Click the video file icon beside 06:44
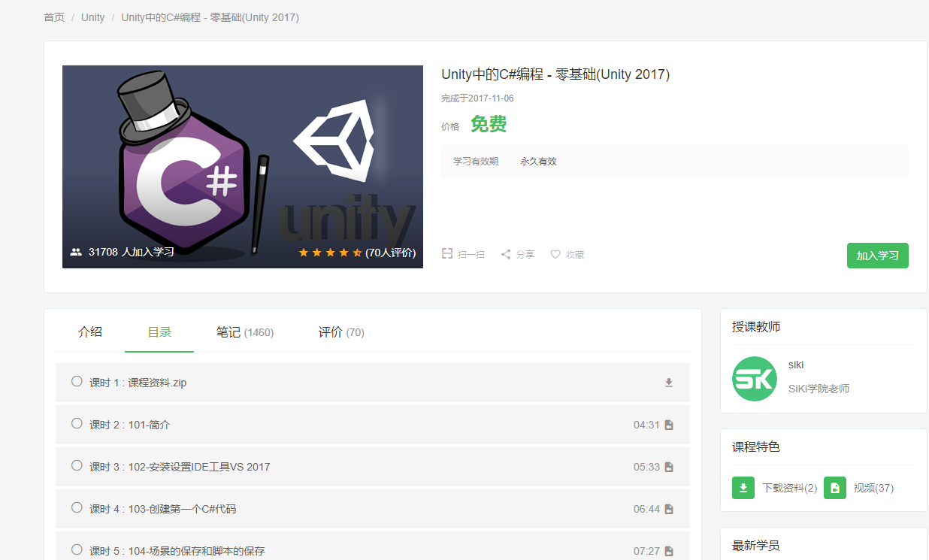Viewport: 929px width, 560px height. click(x=669, y=509)
